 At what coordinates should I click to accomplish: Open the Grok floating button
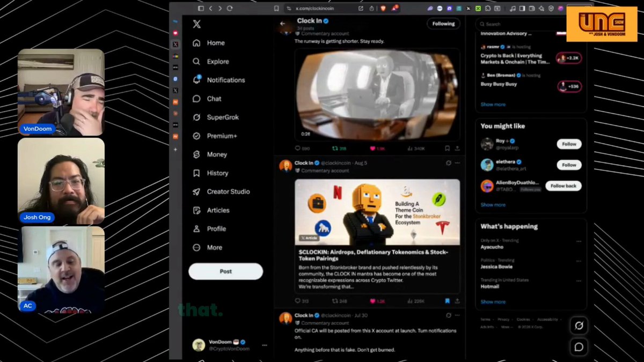[x=579, y=326]
